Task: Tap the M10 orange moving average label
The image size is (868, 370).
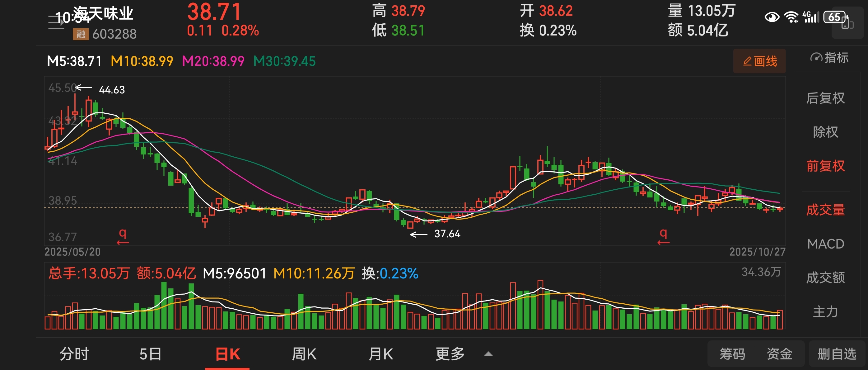Action: point(142,61)
